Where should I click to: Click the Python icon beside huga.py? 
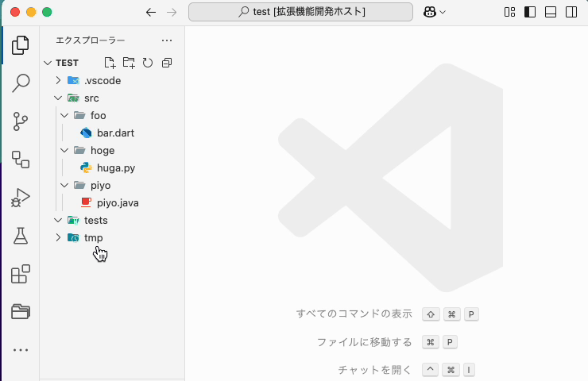(x=86, y=167)
